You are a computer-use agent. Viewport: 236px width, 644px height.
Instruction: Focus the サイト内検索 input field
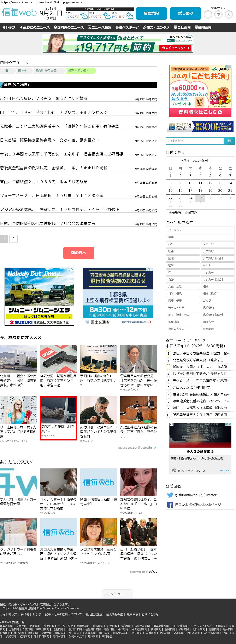pos(195,141)
